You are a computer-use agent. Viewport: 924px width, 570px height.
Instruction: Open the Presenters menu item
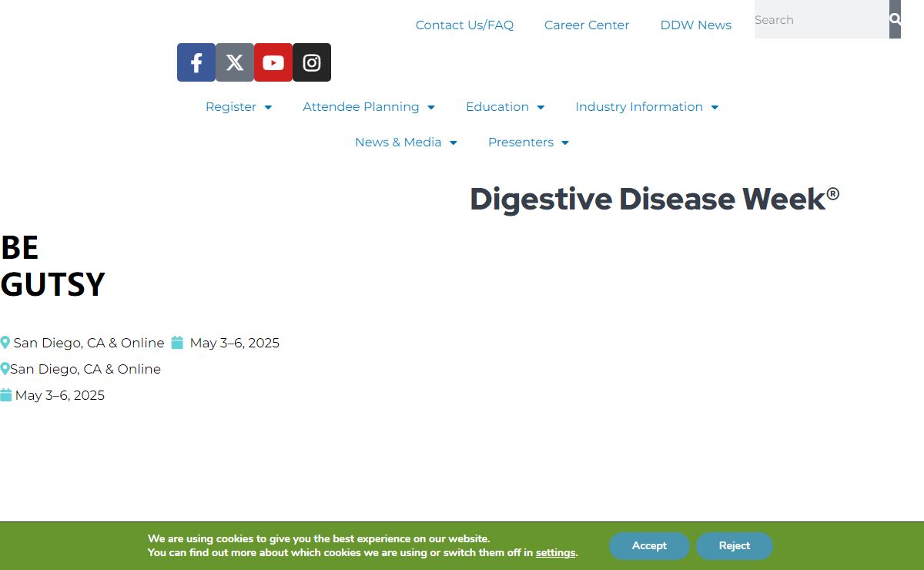point(521,142)
